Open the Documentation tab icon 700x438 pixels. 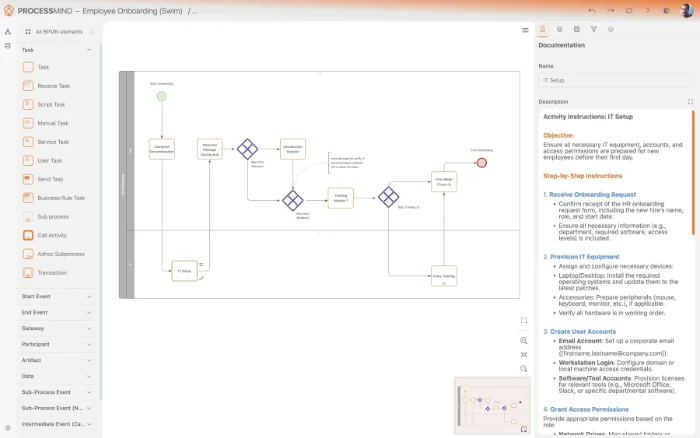[x=543, y=29]
